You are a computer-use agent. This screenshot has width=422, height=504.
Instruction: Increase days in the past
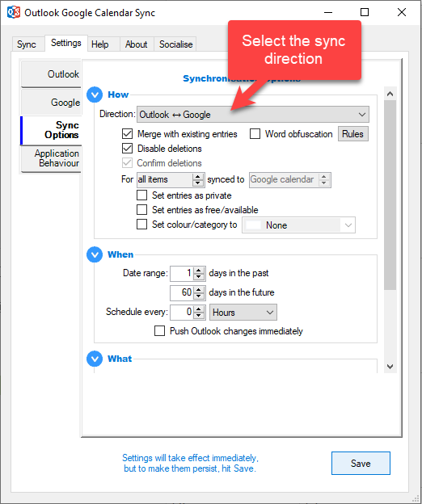(x=199, y=271)
